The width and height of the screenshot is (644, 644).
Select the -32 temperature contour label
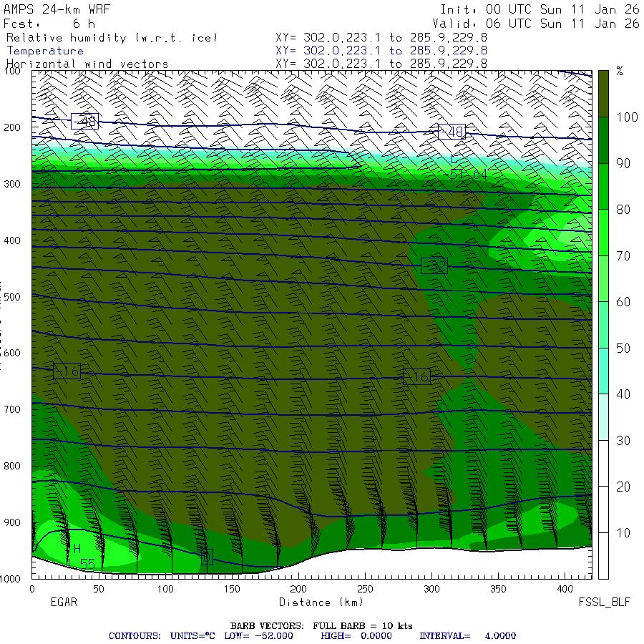click(434, 266)
